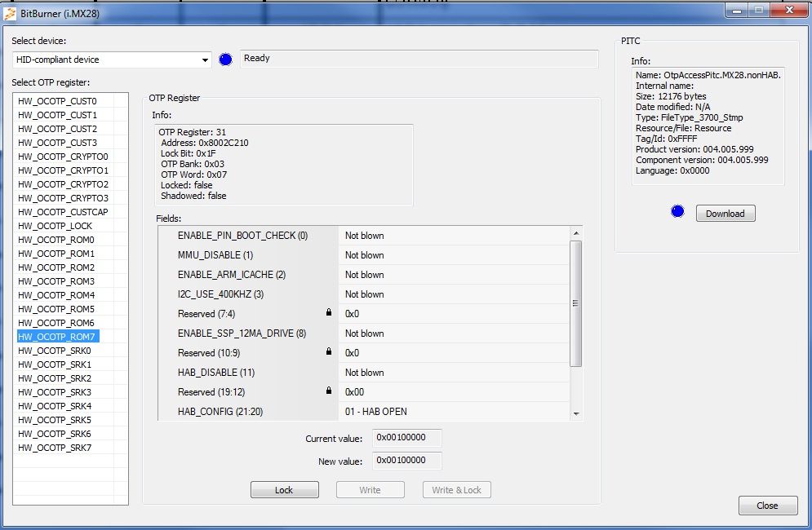The image size is (812, 530).
Task: Select HW_OCOTP_SRK3 register
Action: coord(55,392)
